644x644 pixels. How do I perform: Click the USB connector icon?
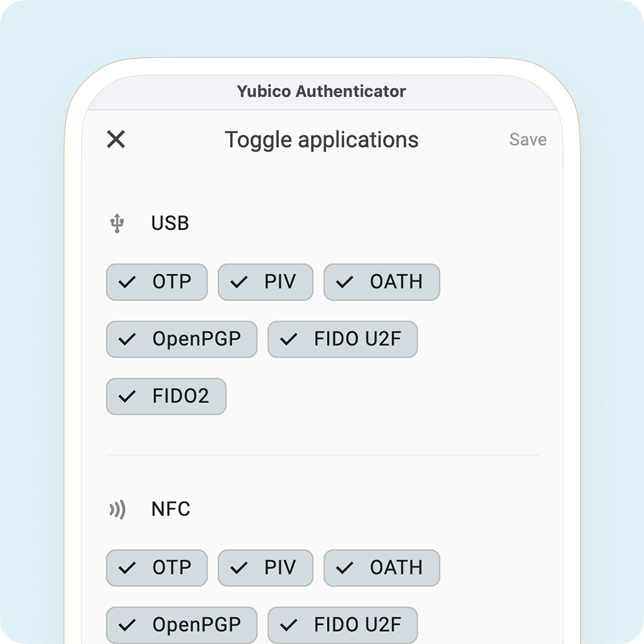(x=117, y=223)
